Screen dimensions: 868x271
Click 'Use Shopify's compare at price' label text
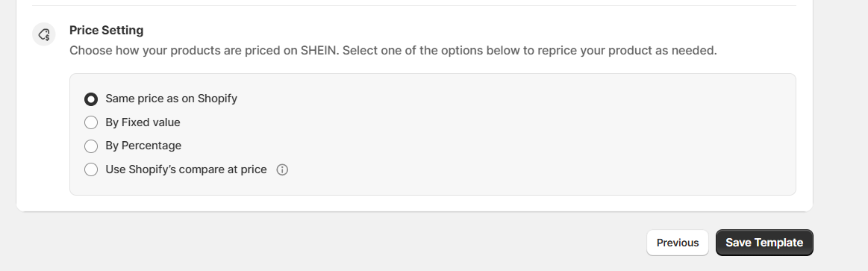tap(186, 169)
